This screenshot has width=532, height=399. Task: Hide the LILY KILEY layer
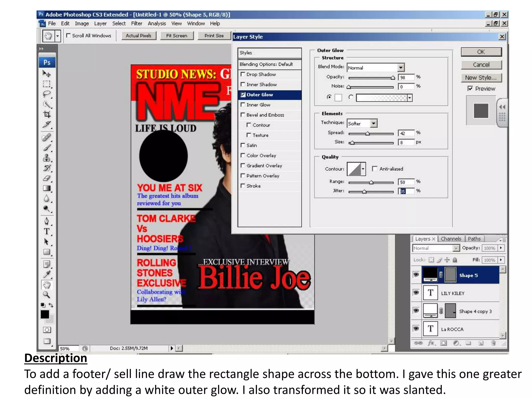[416, 293]
